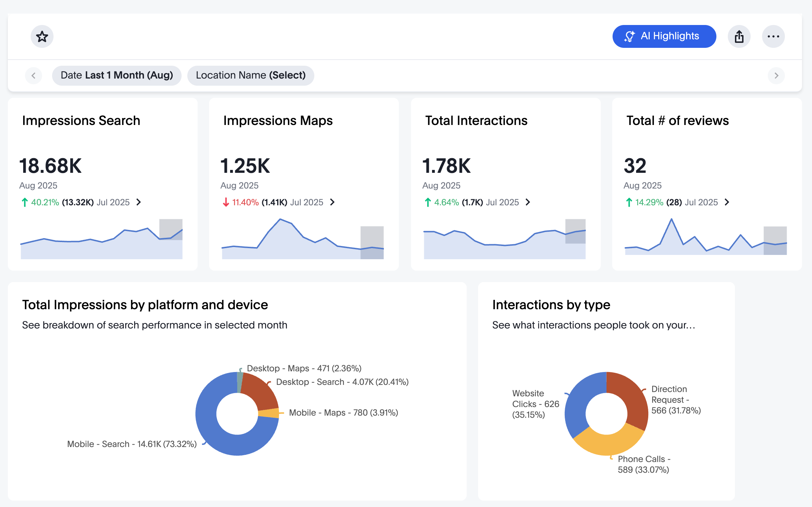Open the more options ellipsis menu

(773, 36)
